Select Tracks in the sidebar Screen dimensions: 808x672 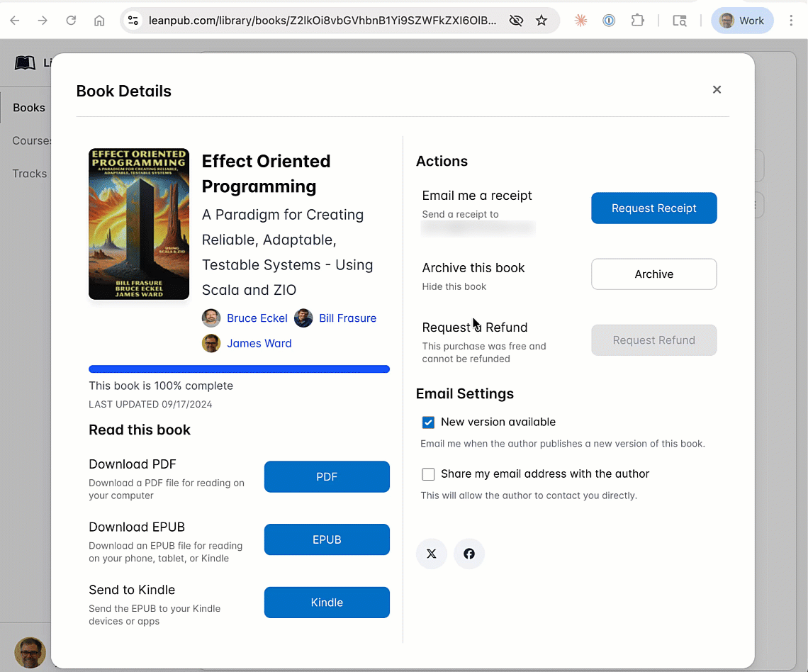tap(30, 174)
